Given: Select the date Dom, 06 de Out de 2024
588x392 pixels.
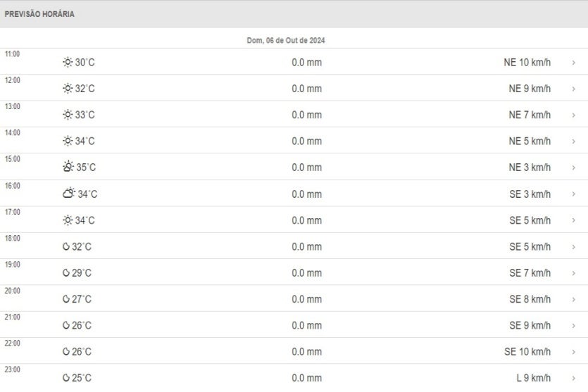Looking at the screenshot, I should [286, 41].
